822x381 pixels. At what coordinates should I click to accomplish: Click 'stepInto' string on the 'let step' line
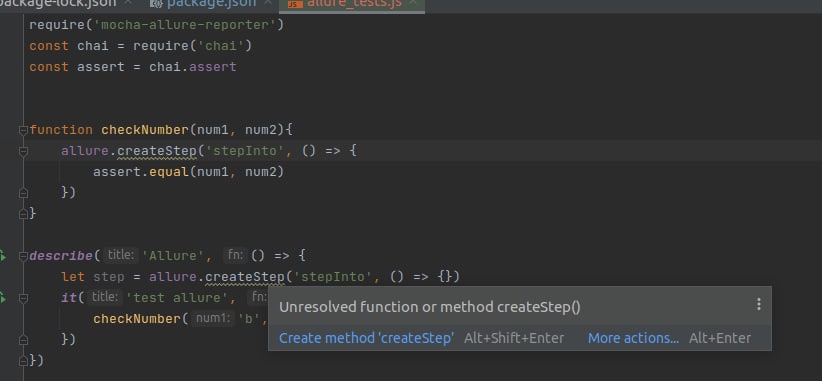tap(332, 277)
